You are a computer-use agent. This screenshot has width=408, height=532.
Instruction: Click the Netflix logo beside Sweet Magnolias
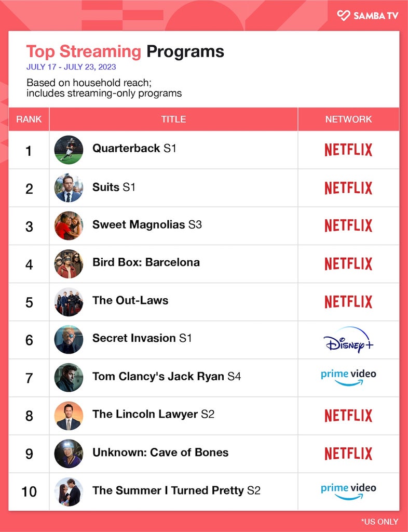tap(348, 225)
